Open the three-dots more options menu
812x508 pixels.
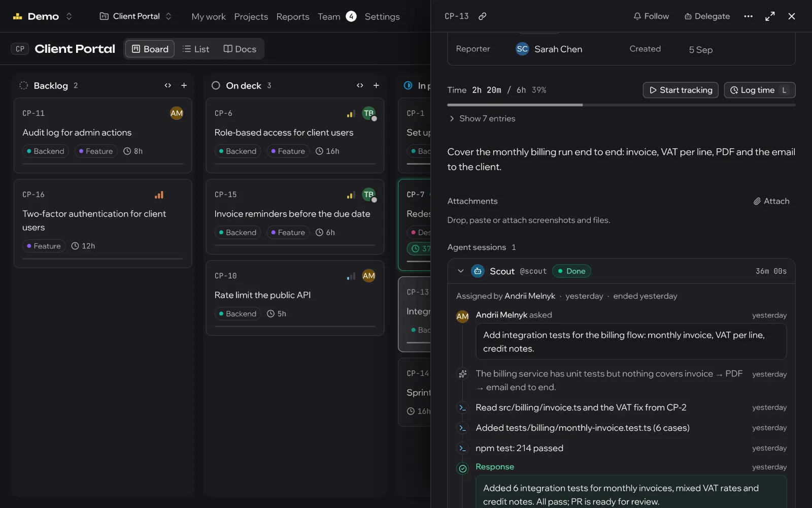point(748,16)
